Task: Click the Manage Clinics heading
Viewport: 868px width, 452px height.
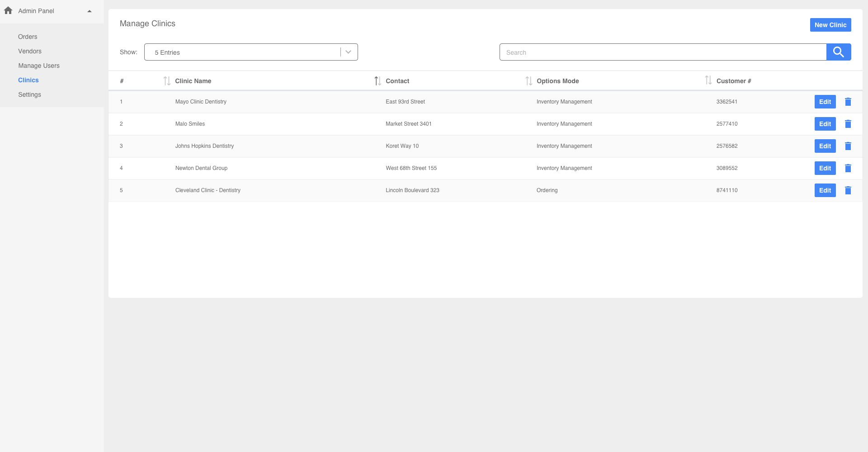Action: 147,24
